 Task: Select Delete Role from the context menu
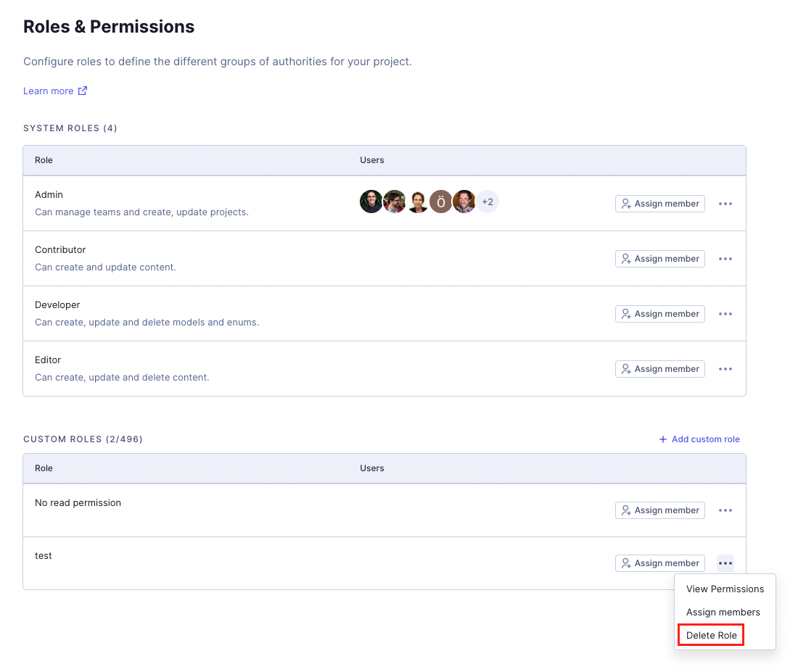(x=711, y=636)
